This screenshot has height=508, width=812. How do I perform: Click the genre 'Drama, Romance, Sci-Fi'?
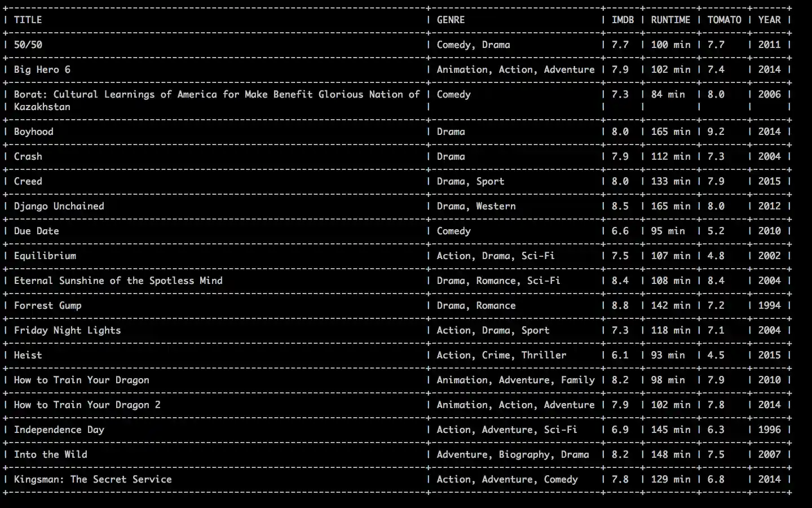pos(498,281)
